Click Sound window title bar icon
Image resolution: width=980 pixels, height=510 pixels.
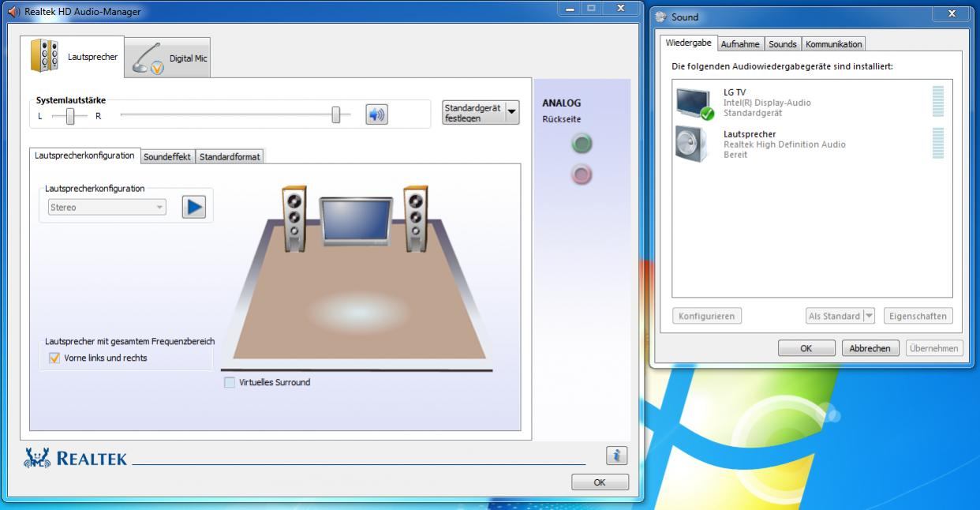click(661, 17)
